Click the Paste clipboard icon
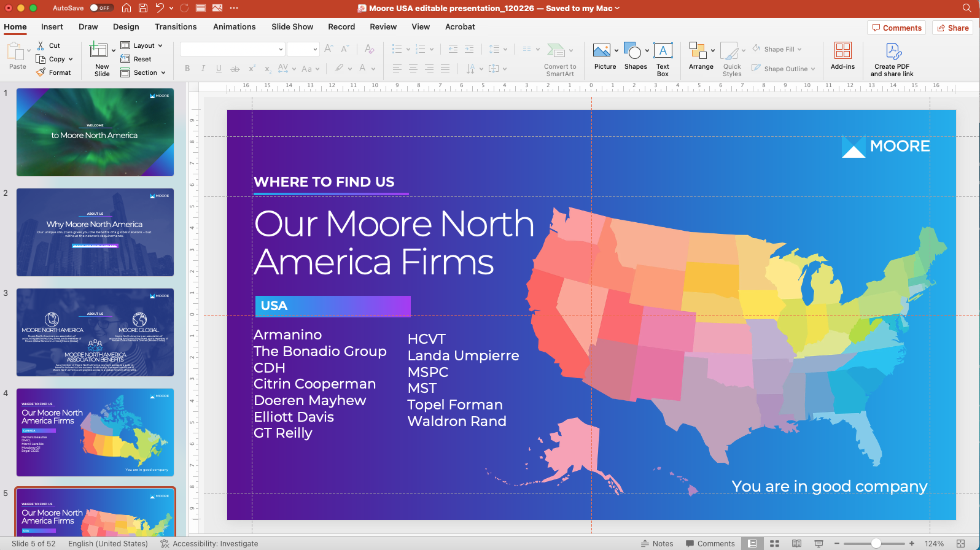 point(15,52)
